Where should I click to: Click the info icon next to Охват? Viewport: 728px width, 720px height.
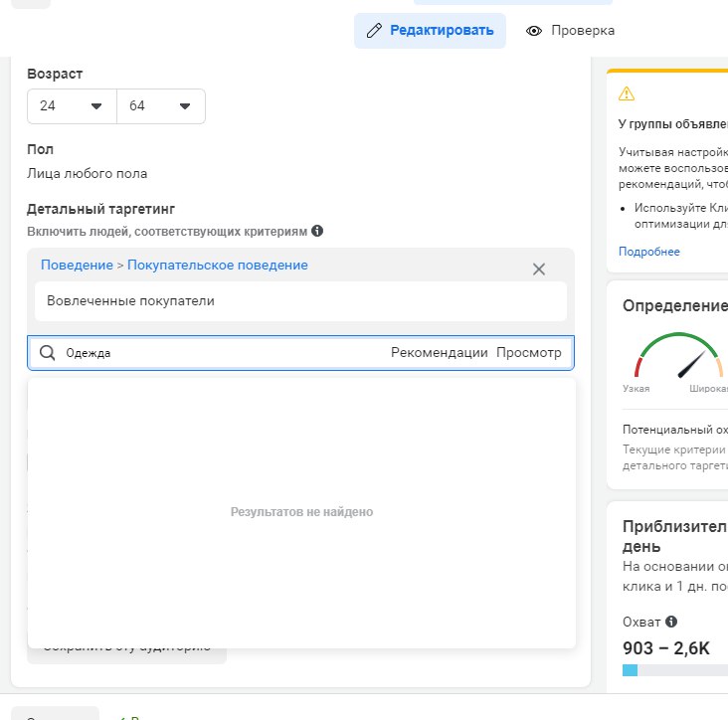click(671, 622)
